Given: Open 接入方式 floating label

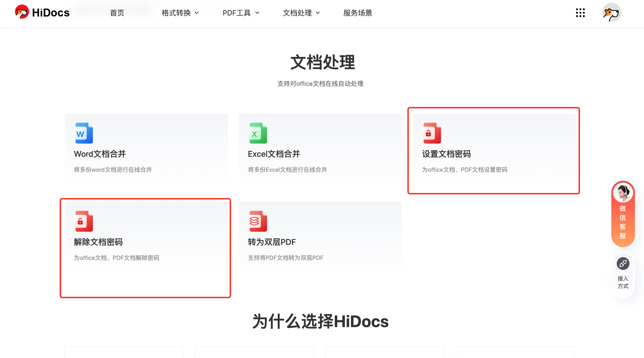Looking at the screenshot, I should coord(623,282).
